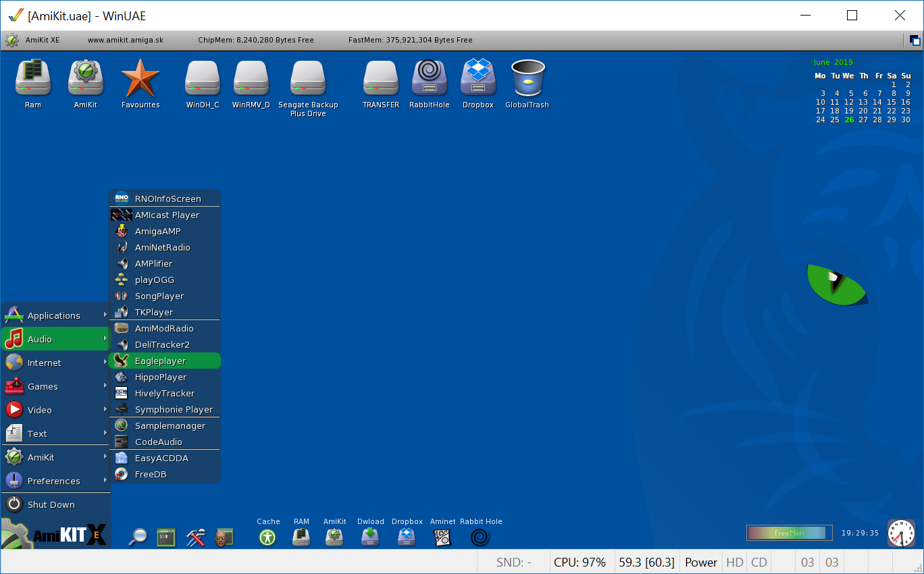Click the HD indicator in status bar
Image resolution: width=924 pixels, height=574 pixels.
735,563
